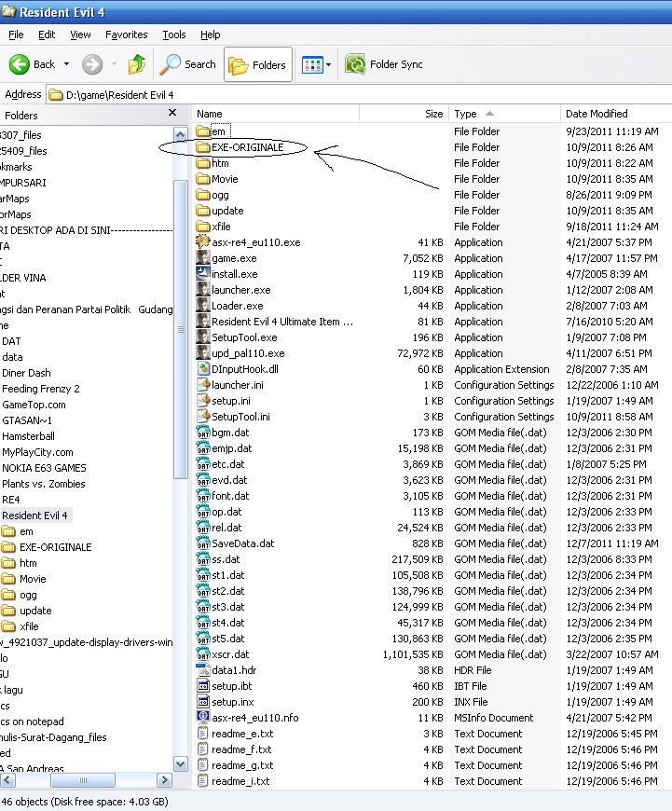The width and height of the screenshot is (672, 811).
Task: Toggle the Folders pane button
Action: pyautogui.click(x=257, y=64)
